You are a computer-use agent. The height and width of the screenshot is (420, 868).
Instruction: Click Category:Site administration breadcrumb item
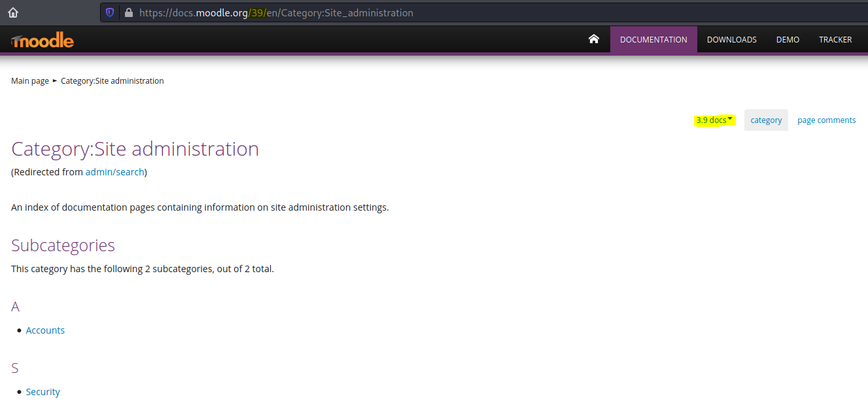pyautogui.click(x=112, y=81)
